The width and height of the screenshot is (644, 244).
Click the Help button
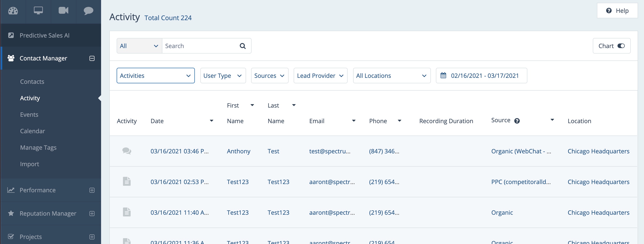pos(617,11)
